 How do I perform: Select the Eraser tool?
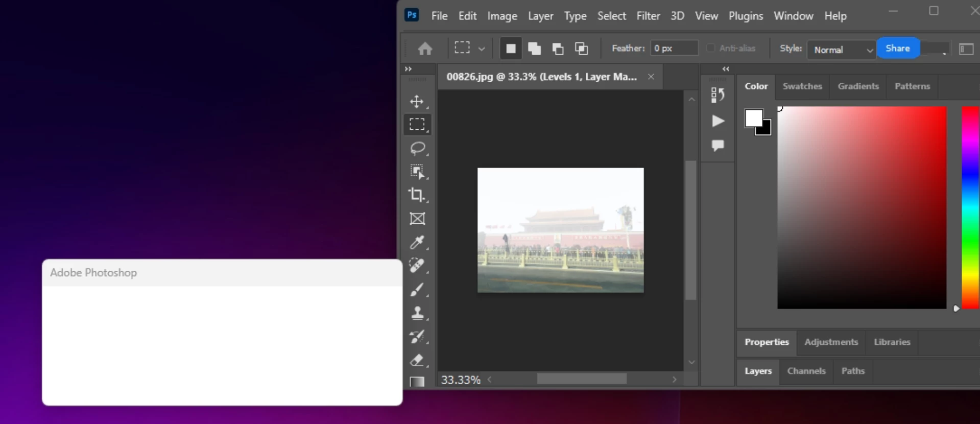point(417,360)
